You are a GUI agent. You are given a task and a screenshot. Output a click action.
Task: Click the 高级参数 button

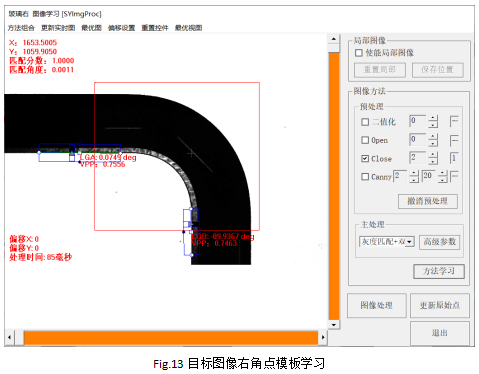[x=439, y=242]
